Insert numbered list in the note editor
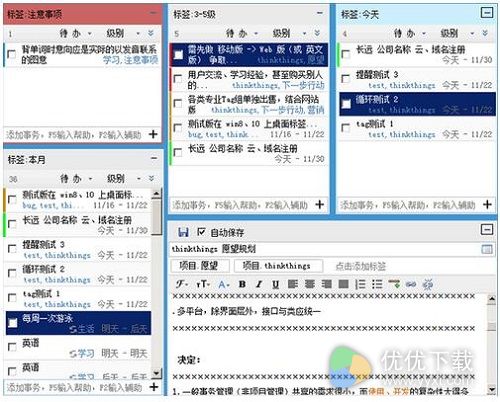The height and width of the screenshot is (402, 500). [360, 284]
